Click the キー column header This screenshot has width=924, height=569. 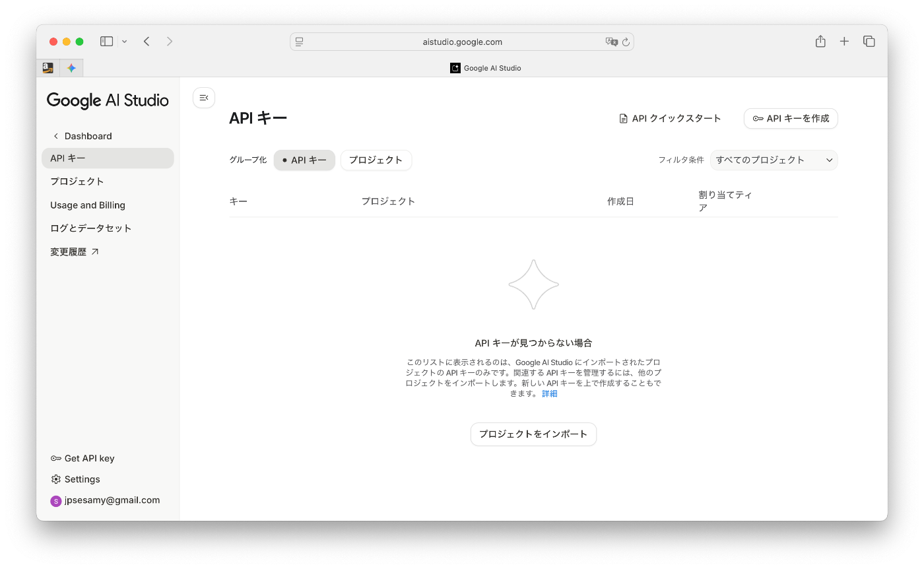pyautogui.click(x=238, y=201)
